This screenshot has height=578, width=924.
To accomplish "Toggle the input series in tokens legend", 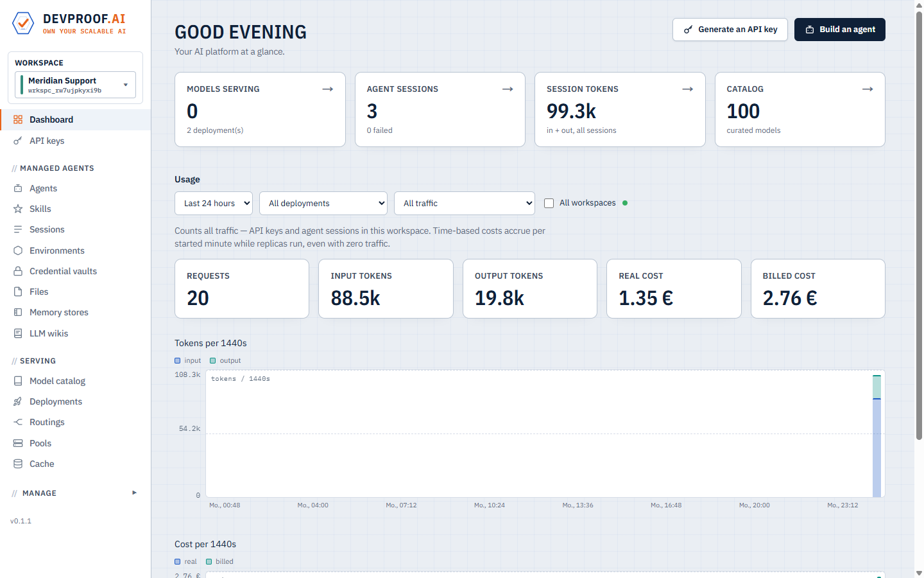I will (188, 361).
